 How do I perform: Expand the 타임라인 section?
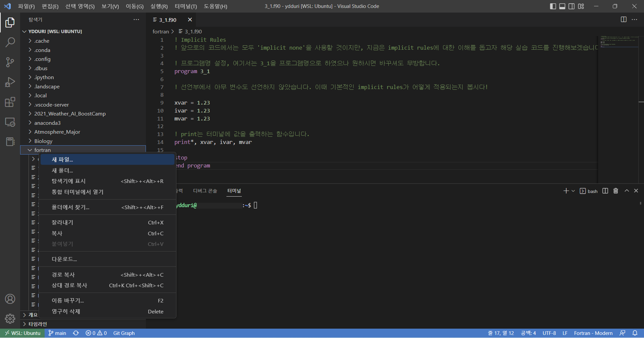coord(37,324)
